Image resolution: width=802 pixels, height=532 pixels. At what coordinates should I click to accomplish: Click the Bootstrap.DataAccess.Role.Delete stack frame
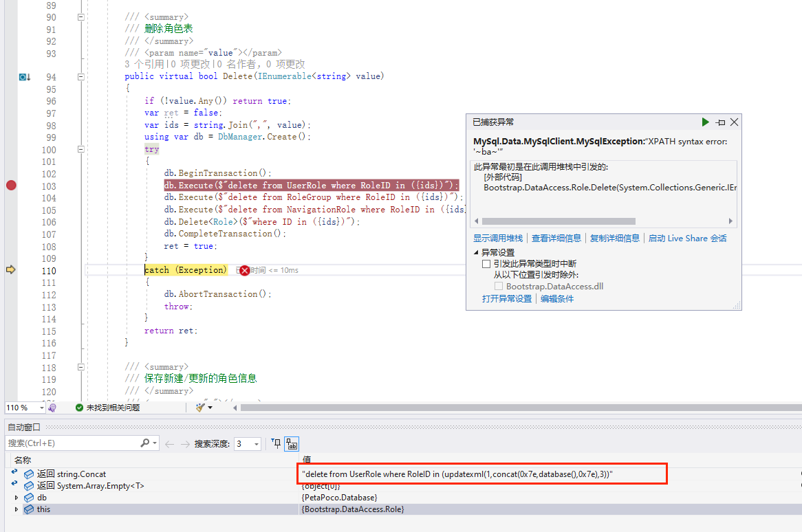click(610, 188)
